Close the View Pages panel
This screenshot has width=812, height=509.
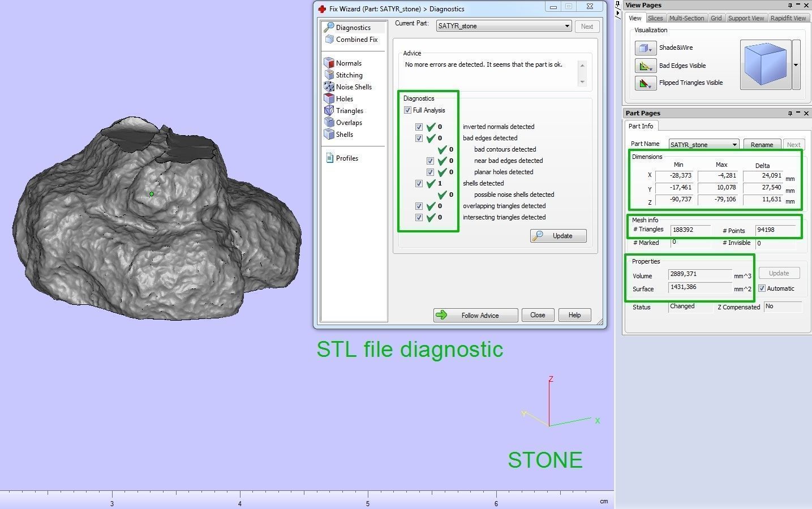coord(806,5)
